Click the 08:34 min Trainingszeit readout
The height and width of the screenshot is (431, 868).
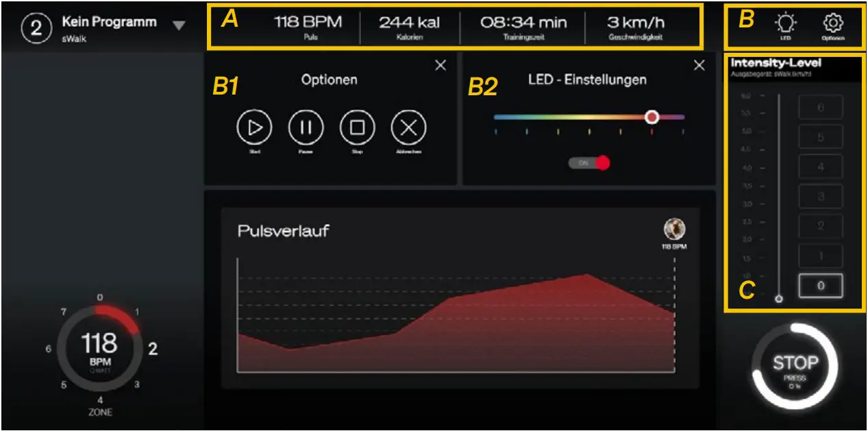coord(523,27)
